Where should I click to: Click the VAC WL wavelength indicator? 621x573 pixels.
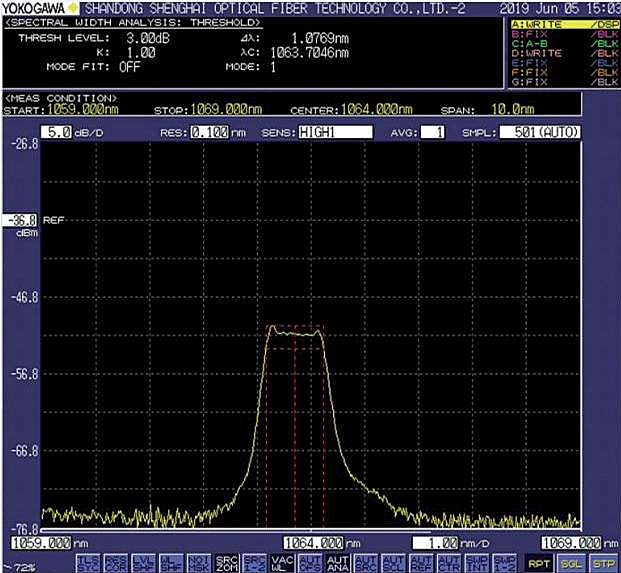click(282, 563)
